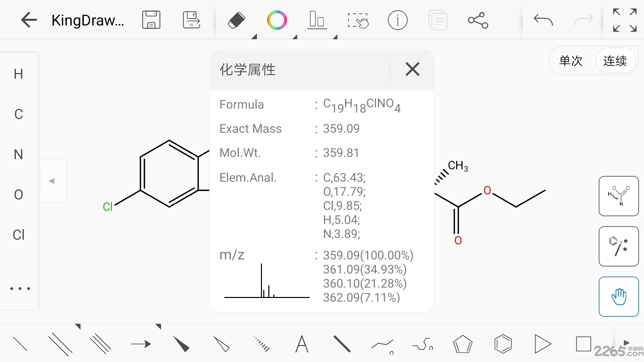The image size is (644, 362).
Task: Insert a cyclopentane ring
Action: [463, 344]
